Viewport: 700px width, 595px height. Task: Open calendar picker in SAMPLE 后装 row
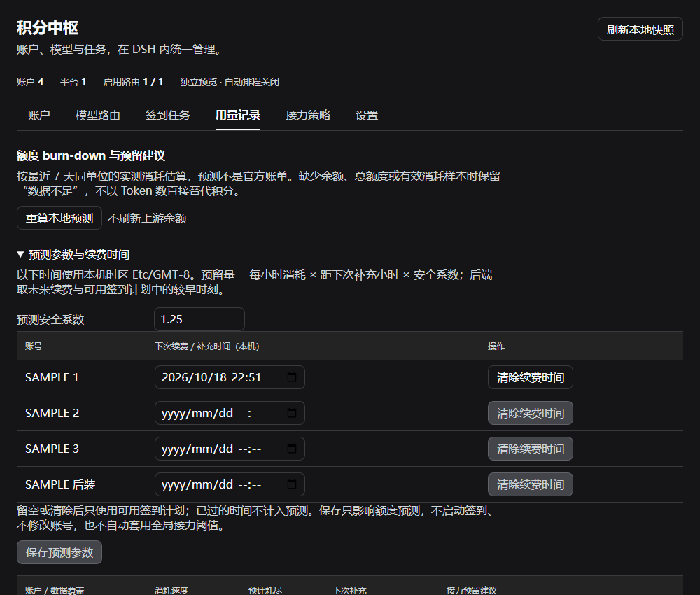[291, 484]
